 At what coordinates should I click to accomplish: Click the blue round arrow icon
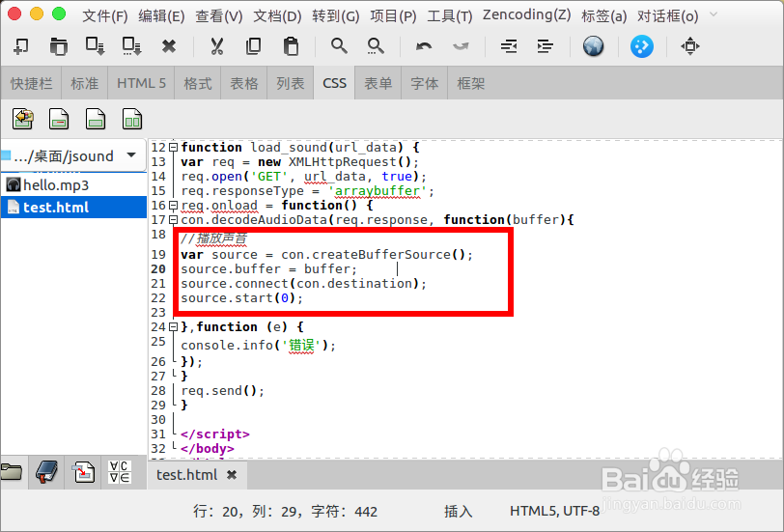[641, 46]
